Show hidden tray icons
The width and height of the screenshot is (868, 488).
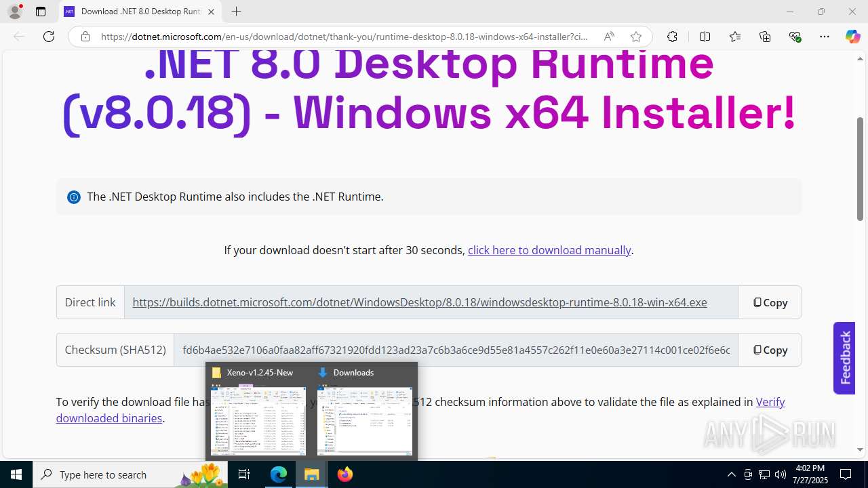click(731, 474)
